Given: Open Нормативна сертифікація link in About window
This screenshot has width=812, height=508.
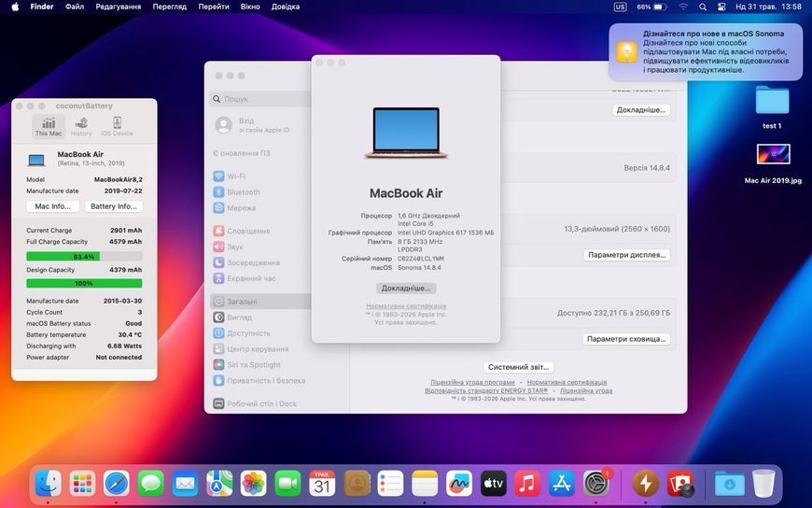Looking at the screenshot, I should 406,306.
